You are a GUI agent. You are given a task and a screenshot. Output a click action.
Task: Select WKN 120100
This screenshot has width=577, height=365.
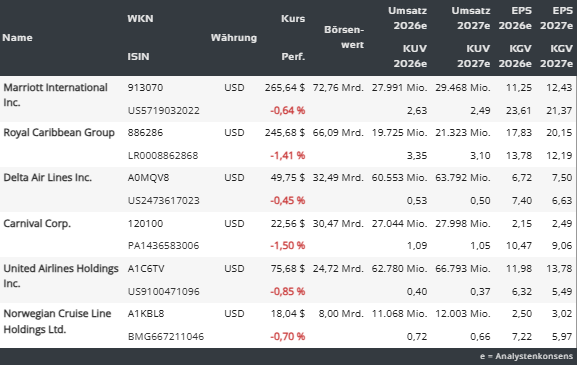(x=145, y=223)
